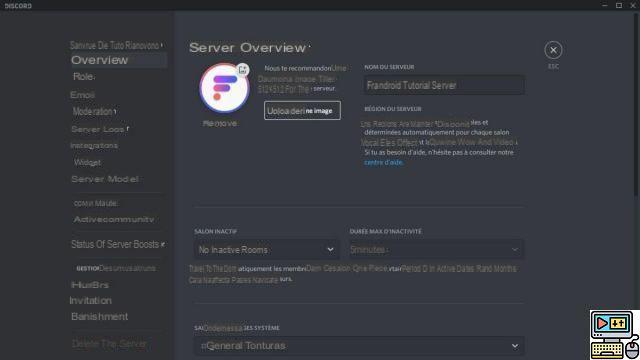Open the Overview settings tab

118,60
